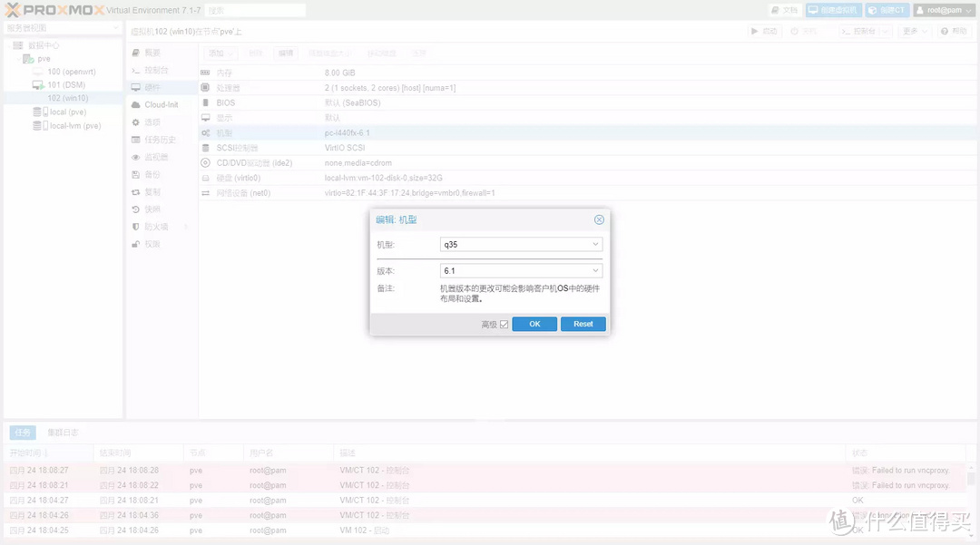
Task: Click the 创建CT button
Action: coord(887,11)
